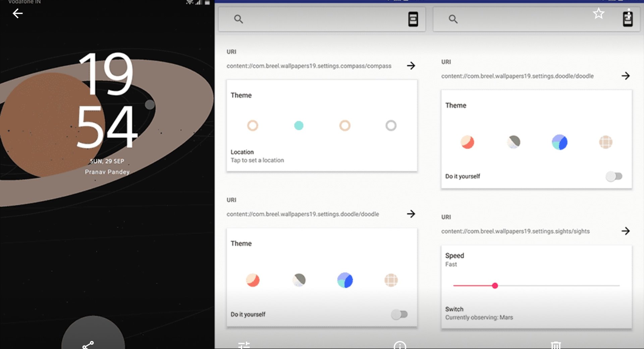Tap Switch currently observing Mars
The image size is (644, 349).
click(x=479, y=313)
